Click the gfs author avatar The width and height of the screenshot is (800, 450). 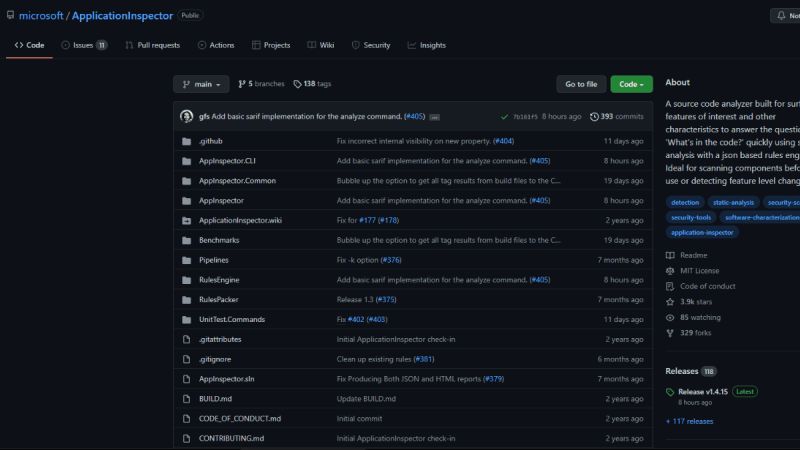[x=186, y=116]
